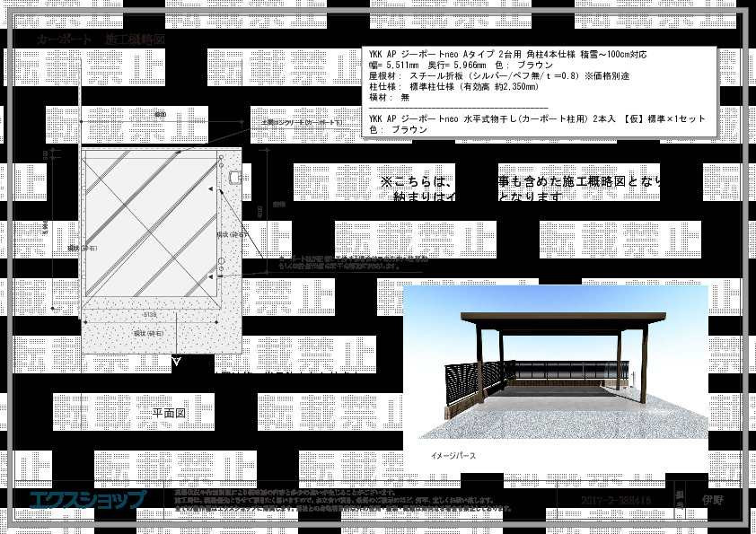756x534 pixels.
Task: Click the '現状(砕石)' label left of the plan
Action: click(x=83, y=248)
